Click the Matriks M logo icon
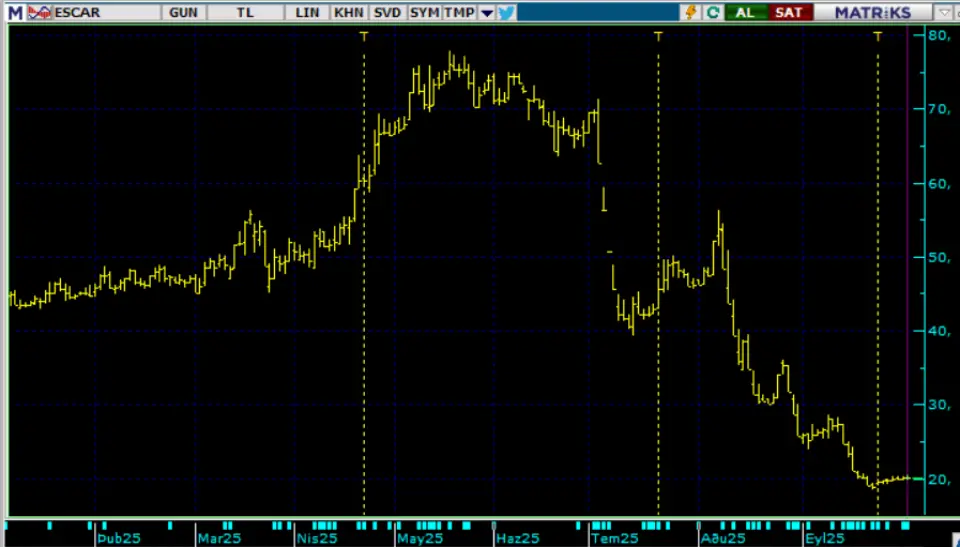Image resolution: width=960 pixels, height=547 pixels. pos(14,12)
